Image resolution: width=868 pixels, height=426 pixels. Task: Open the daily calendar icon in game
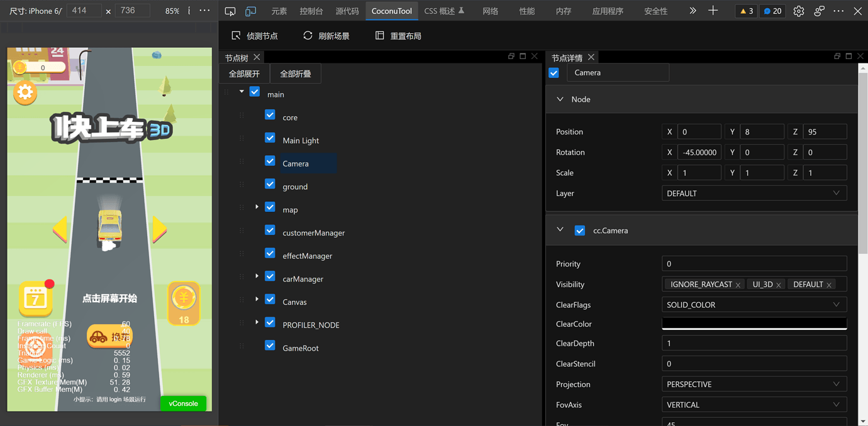point(35,298)
